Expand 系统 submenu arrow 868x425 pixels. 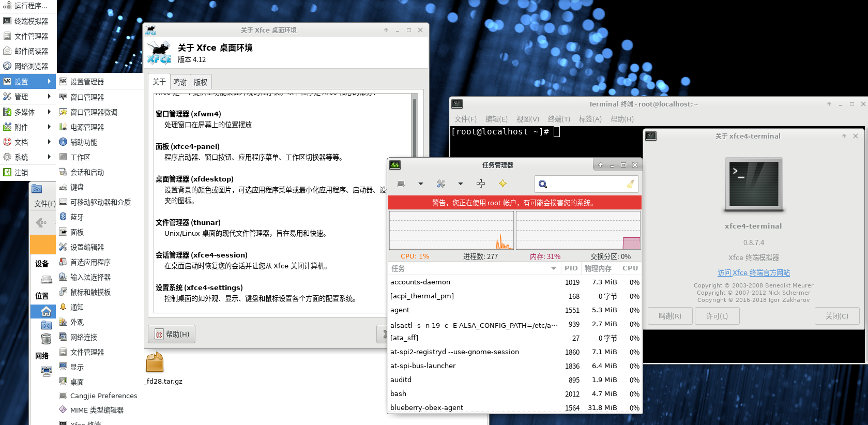pos(49,157)
